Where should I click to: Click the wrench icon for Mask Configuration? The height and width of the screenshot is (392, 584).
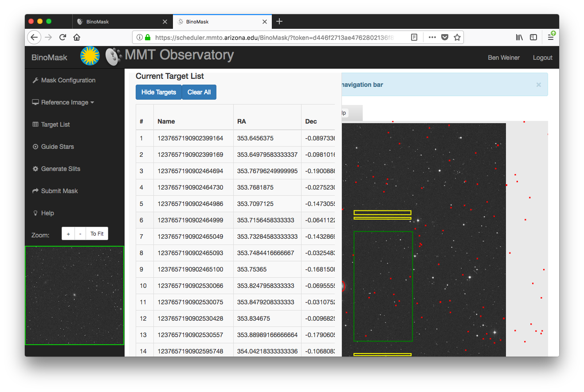pyautogui.click(x=35, y=80)
